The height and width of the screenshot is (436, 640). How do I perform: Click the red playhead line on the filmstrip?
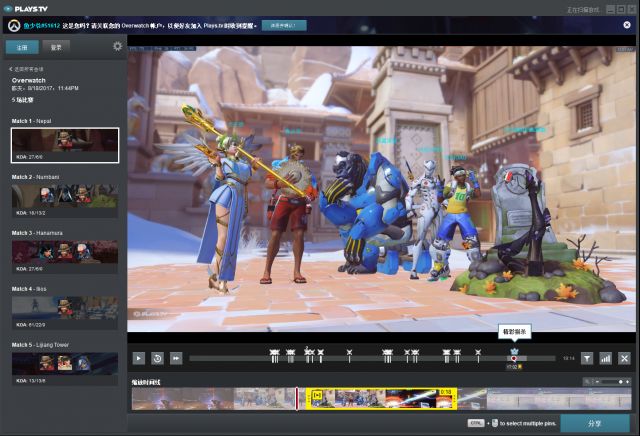(x=297, y=398)
